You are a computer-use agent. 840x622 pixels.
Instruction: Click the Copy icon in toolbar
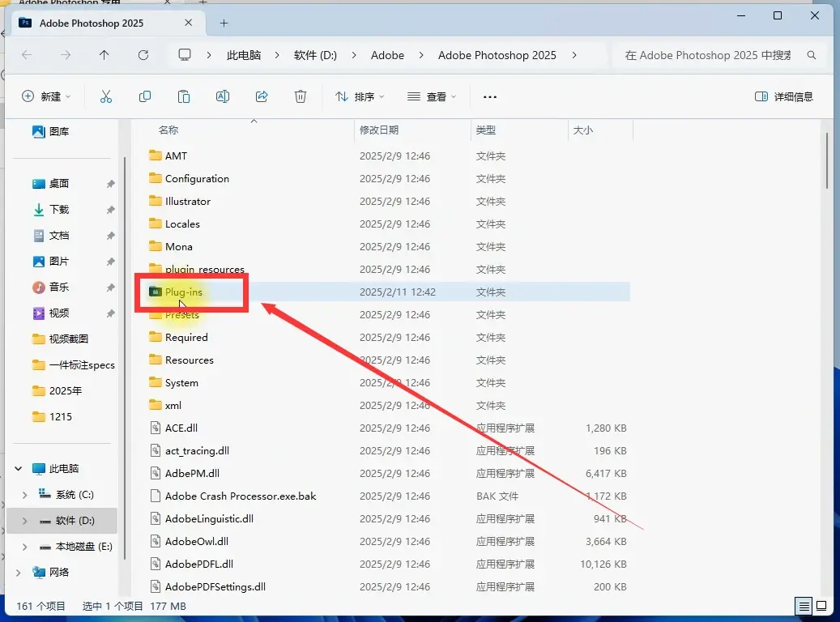coord(145,96)
